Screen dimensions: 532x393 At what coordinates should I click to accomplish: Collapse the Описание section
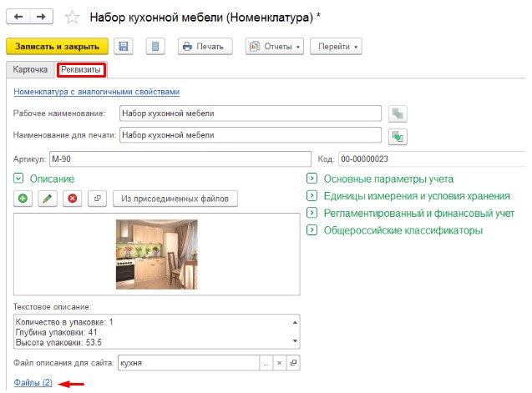[18, 179]
